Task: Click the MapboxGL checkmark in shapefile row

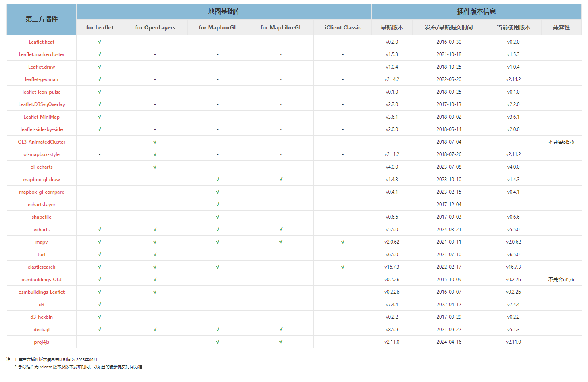Action: pyautogui.click(x=218, y=217)
